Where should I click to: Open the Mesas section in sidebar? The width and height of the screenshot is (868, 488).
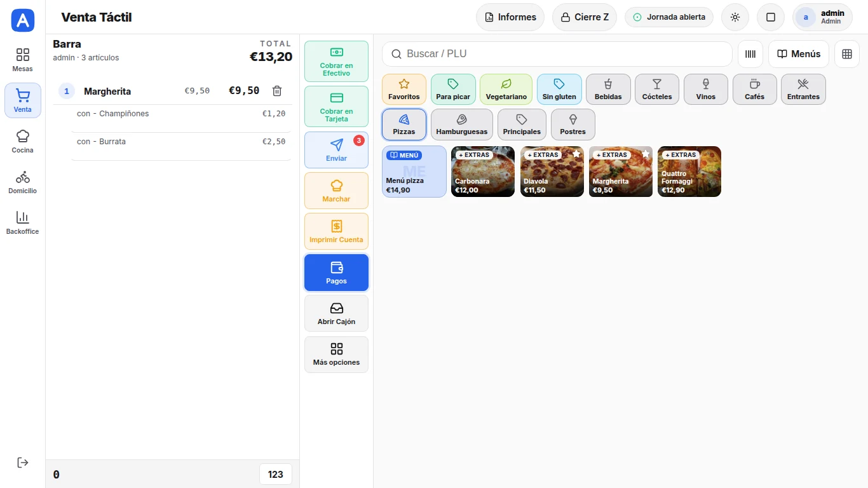[x=23, y=60]
